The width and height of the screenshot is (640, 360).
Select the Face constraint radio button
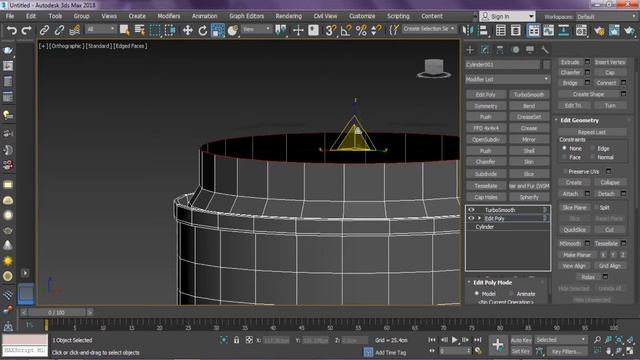(564, 157)
